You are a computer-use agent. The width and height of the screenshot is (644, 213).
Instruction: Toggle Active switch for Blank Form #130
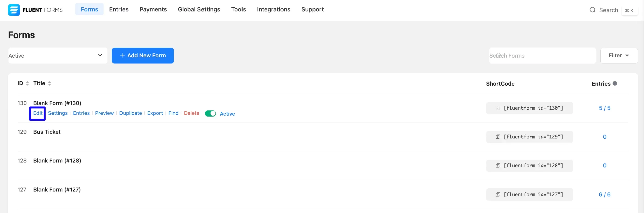[210, 114]
